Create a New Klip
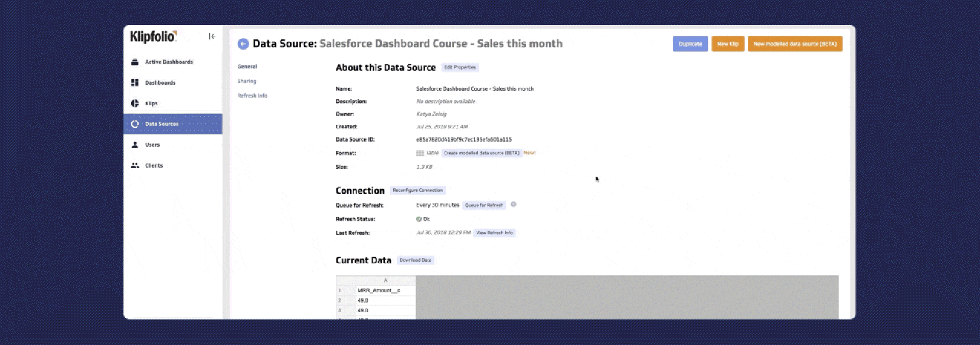 727,44
